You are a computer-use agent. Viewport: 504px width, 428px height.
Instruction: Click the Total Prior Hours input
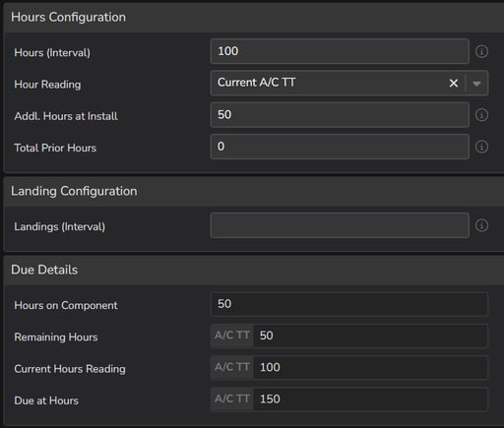coord(340,147)
